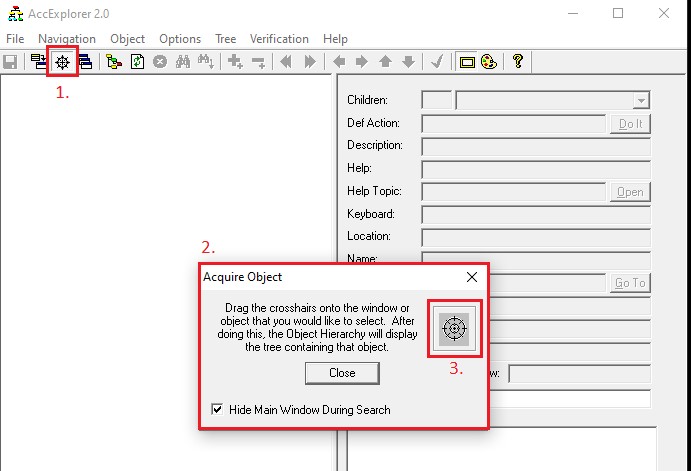The image size is (691, 471).
Task: Click the yellow highlight rectangle toolbar icon
Action: click(x=466, y=62)
